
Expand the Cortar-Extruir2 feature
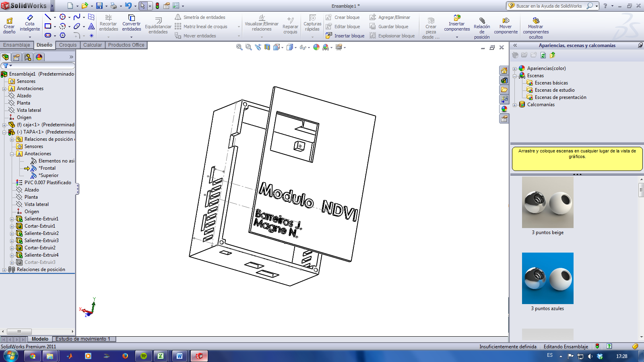12,248
